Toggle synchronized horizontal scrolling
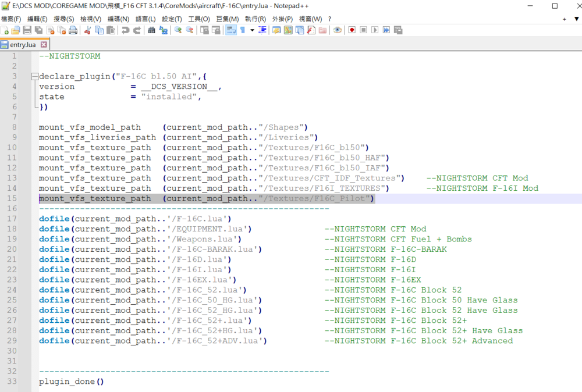Image resolution: width=582 pixels, height=392 pixels. tap(216, 30)
